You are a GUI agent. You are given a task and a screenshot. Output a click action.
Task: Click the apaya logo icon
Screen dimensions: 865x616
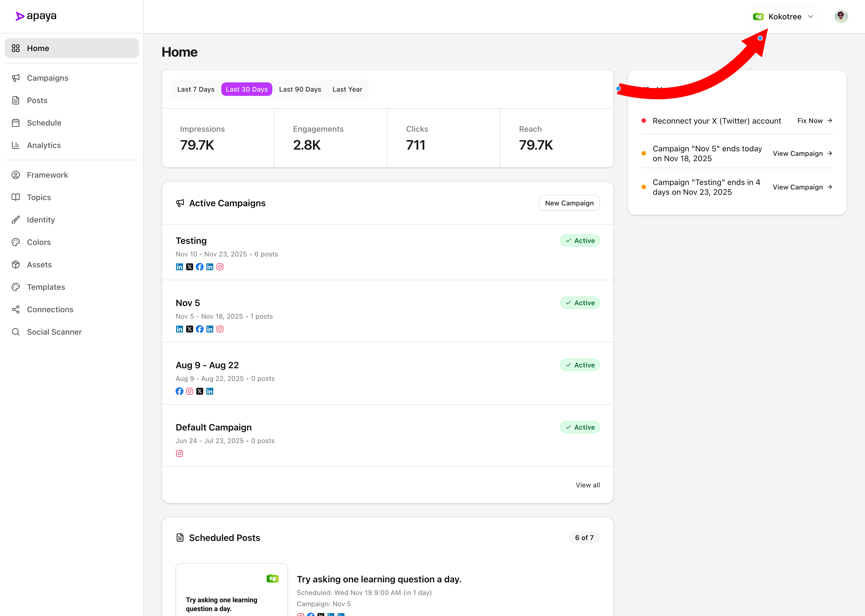(20, 16)
